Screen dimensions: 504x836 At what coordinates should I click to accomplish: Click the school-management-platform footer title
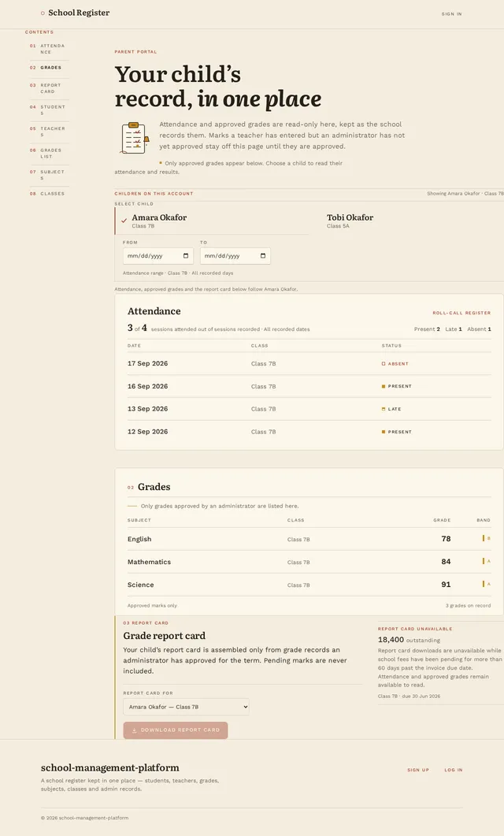[x=109, y=767]
